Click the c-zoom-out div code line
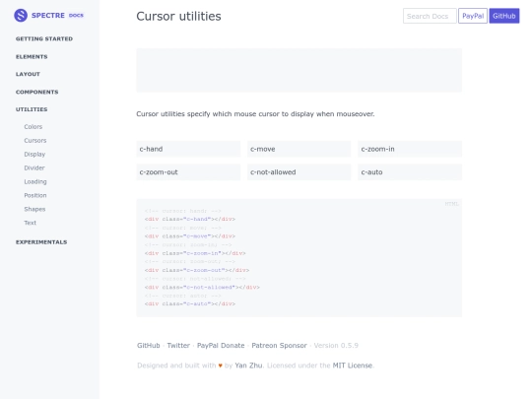 click(197, 270)
